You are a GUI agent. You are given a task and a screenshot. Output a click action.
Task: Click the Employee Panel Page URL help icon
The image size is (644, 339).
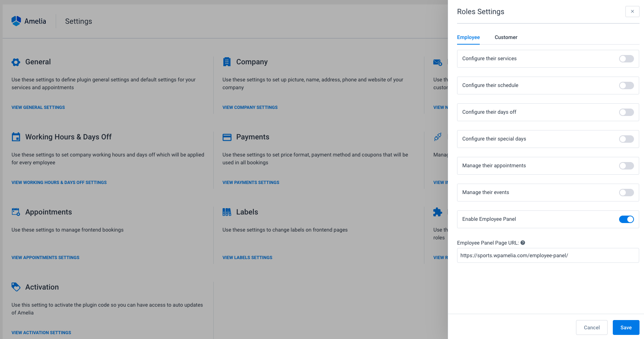[x=523, y=242]
